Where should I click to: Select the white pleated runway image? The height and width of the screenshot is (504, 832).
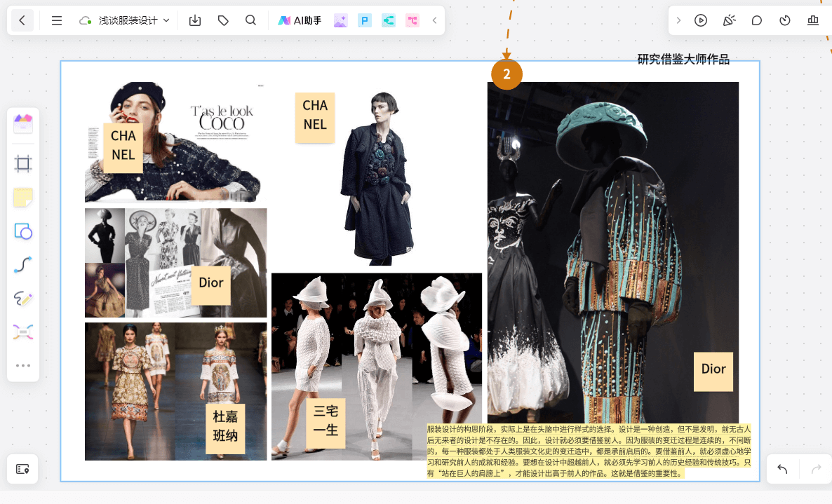(377, 367)
